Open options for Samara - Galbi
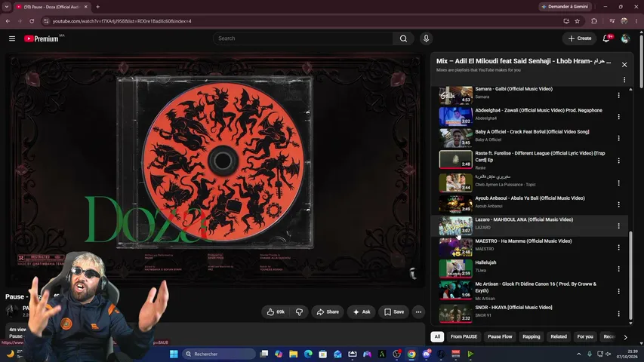Image resolution: width=644 pixels, height=362 pixels. tap(618, 95)
